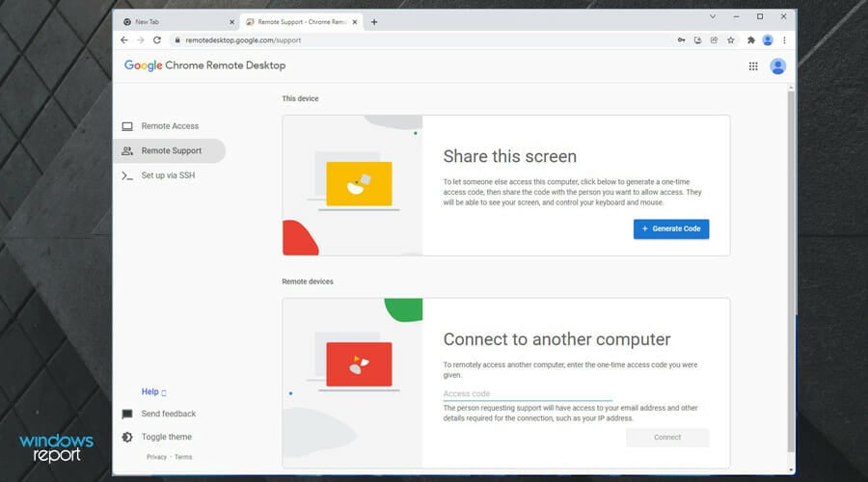
Task: Click the Google Chrome Remote Desktop logo
Action: click(204, 66)
